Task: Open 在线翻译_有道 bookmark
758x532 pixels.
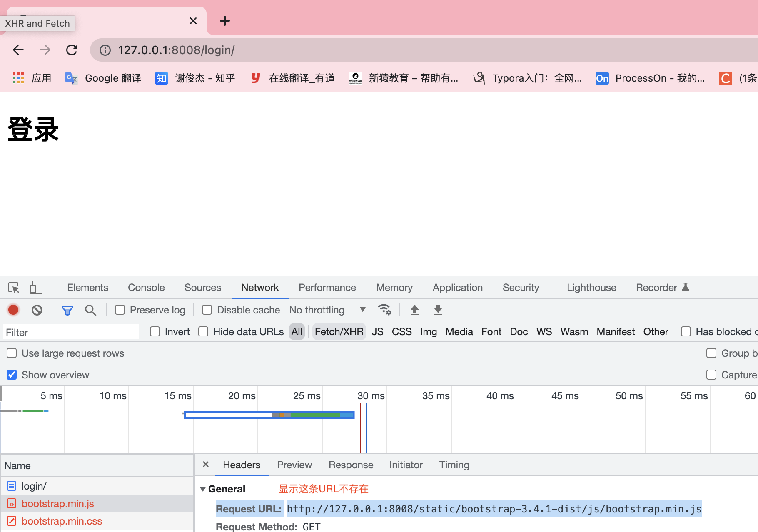Action: 293,78
